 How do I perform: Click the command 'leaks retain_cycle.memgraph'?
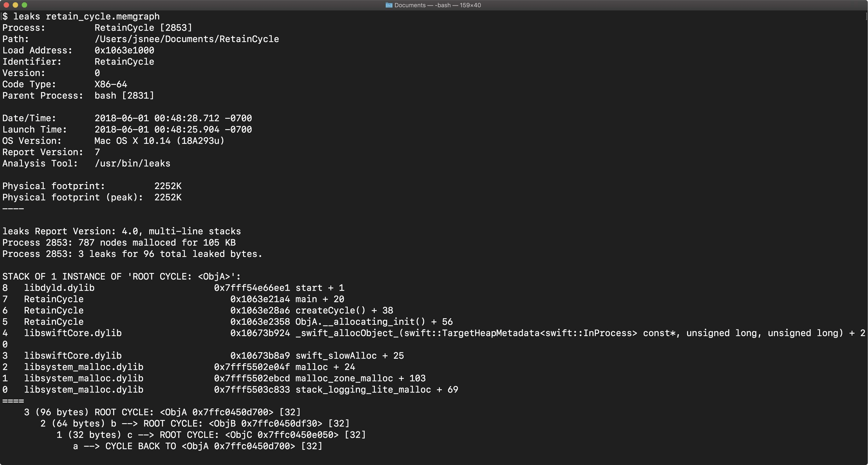pos(86,16)
